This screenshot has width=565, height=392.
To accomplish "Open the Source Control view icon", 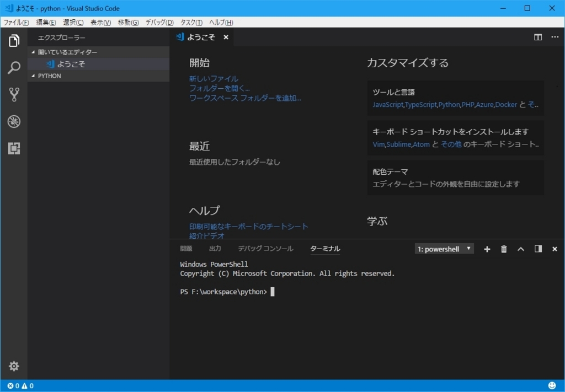I will coord(14,94).
